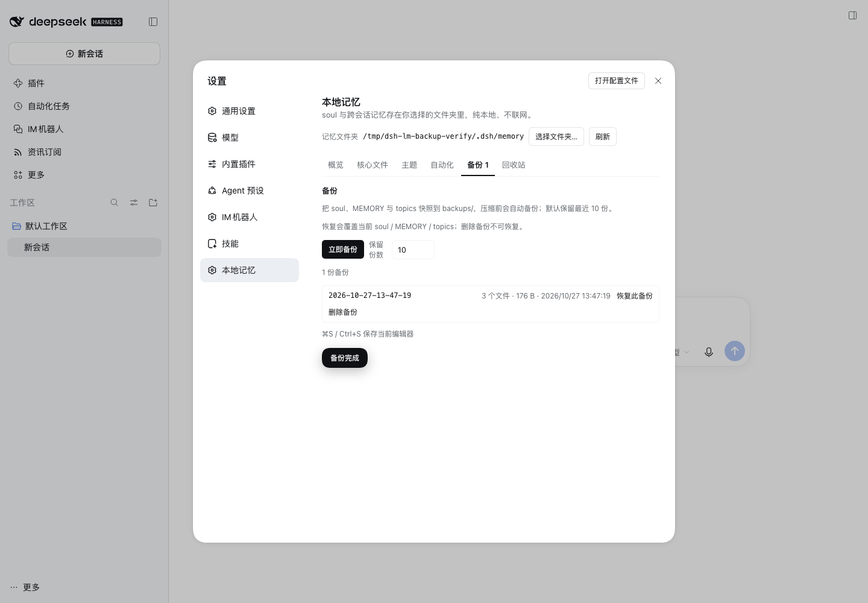Click the 立即备份 button
Image resolution: width=868 pixels, height=603 pixels.
point(343,250)
